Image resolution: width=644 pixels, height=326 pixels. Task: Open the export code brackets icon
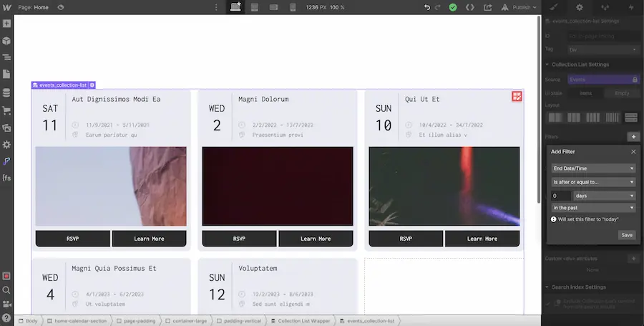pos(470,7)
